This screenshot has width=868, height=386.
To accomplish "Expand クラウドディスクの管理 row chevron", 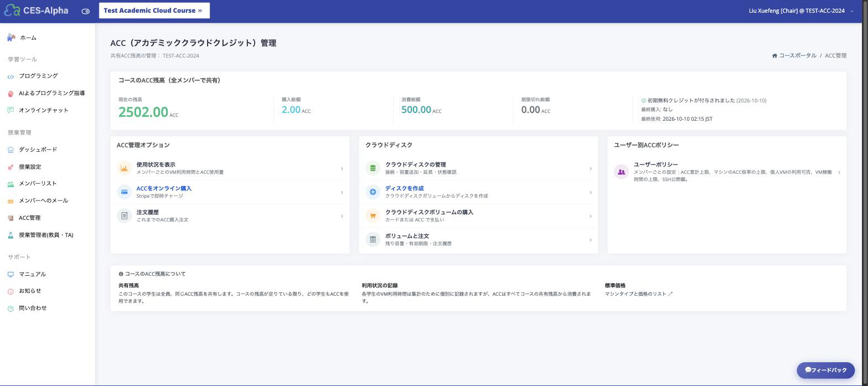I will click(590, 168).
